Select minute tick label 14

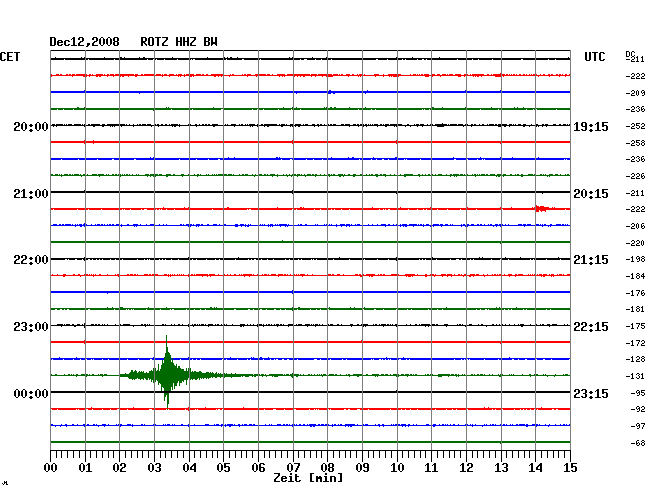pyautogui.click(x=535, y=467)
